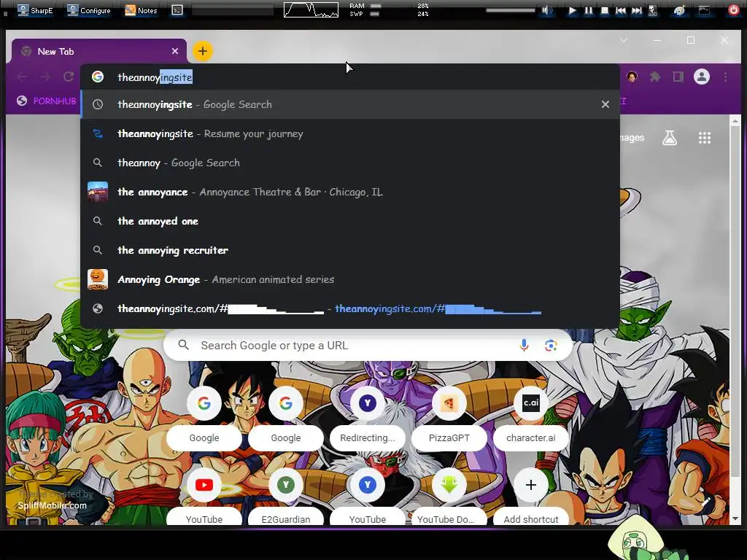Select the New Tab browser tab

point(98,51)
